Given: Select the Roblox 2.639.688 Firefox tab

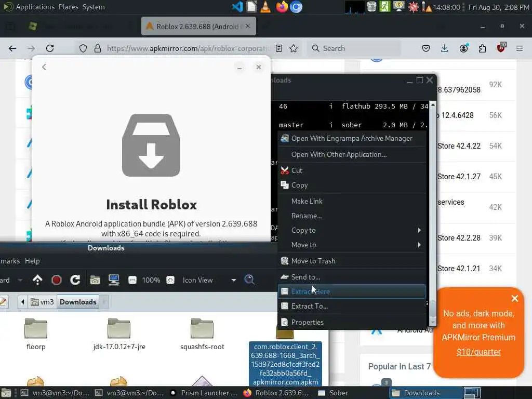Looking at the screenshot, I should coord(198,26).
